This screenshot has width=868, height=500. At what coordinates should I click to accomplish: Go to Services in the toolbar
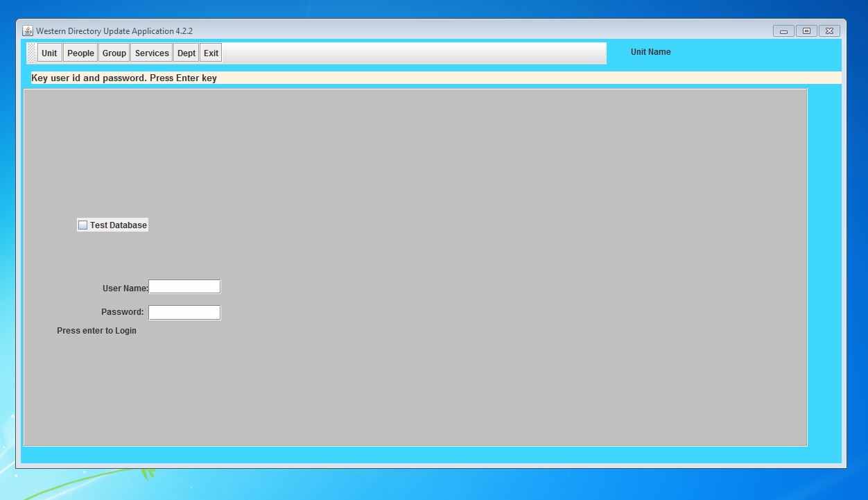[152, 53]
